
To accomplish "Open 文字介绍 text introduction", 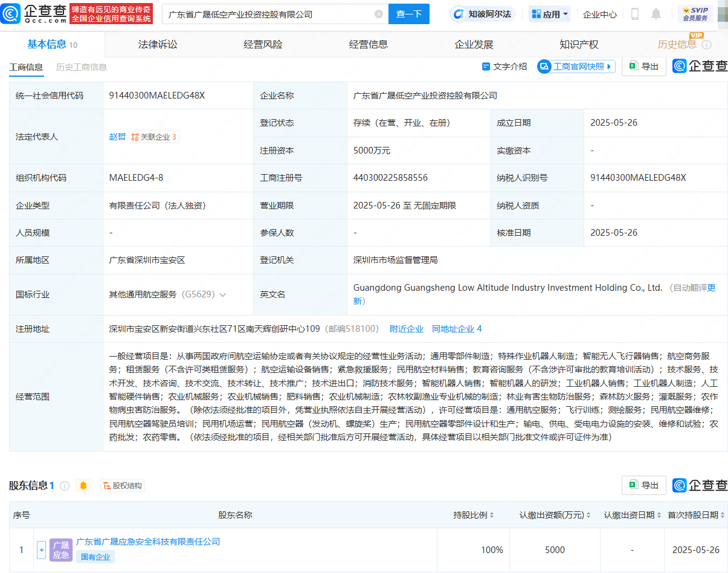I will [x=504, y=66].
